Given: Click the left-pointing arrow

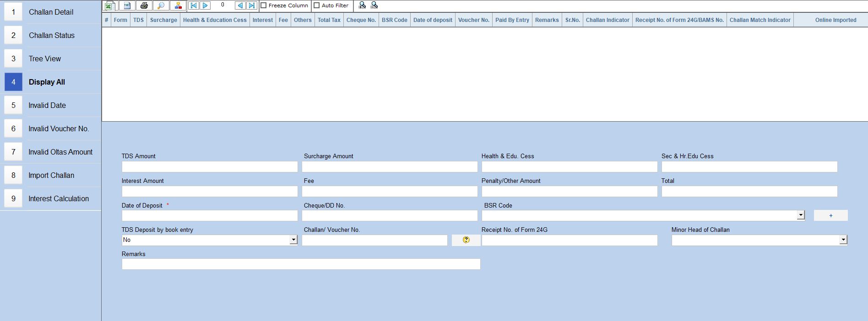Looking at the screenshot, I should coord(240,5).
